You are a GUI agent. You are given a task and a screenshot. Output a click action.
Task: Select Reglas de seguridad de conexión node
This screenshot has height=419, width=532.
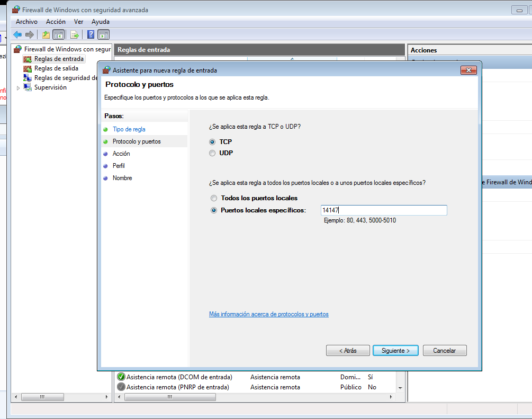[66, 78]
